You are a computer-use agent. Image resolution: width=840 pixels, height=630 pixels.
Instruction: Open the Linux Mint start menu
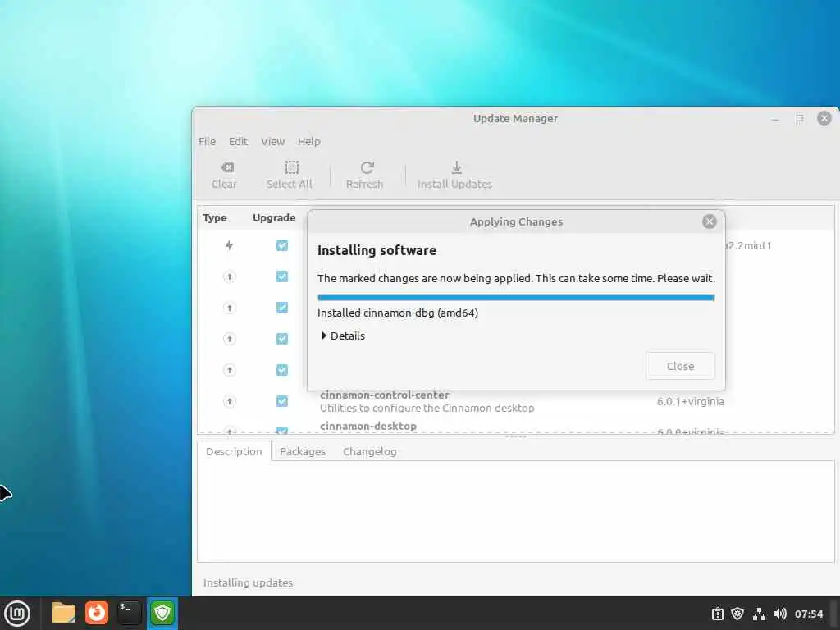(x=17, y=613)
